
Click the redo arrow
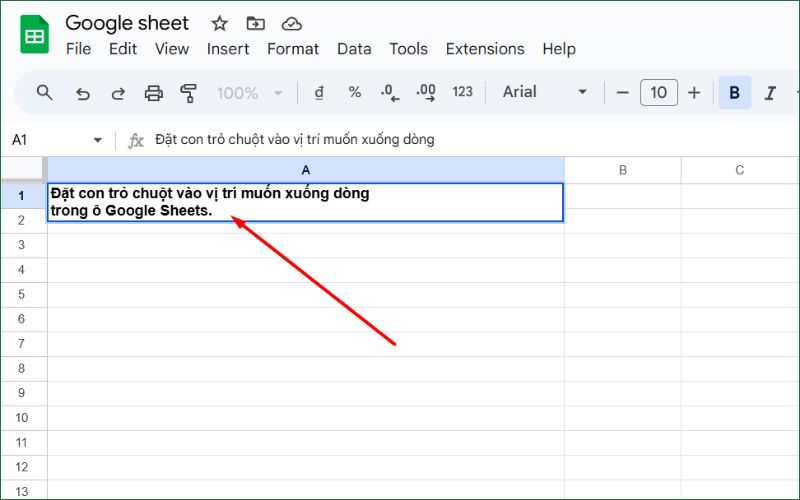pyautogui.click(x=118, y=93)
